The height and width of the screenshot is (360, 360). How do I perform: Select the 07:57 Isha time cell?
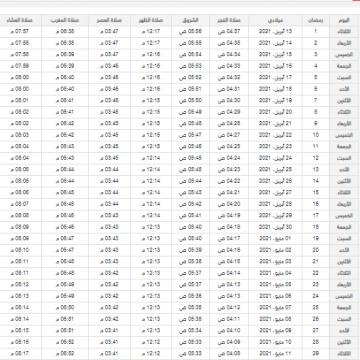[x=20, y=32]
